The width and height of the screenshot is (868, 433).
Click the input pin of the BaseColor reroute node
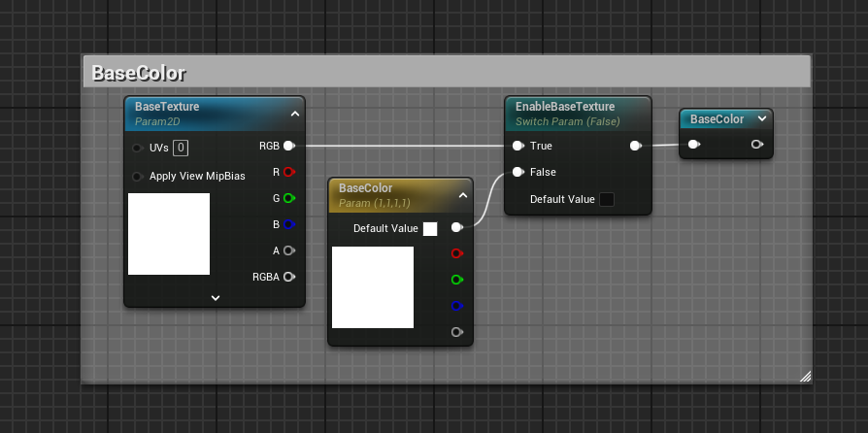[694, 144]
